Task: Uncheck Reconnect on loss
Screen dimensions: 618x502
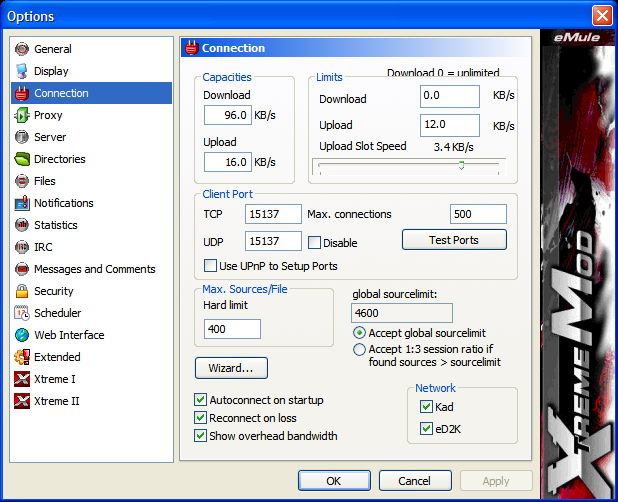Action: (200, 418)
